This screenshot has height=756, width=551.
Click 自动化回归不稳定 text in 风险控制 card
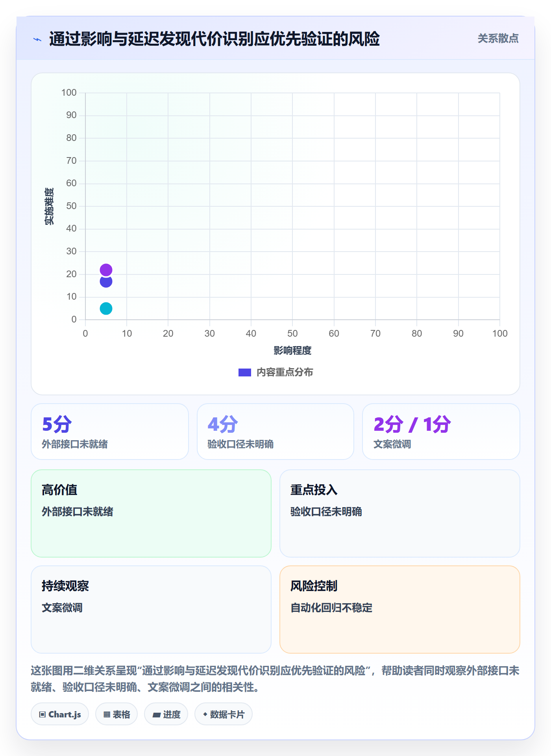pyautogui.click(x=331, y=608)
